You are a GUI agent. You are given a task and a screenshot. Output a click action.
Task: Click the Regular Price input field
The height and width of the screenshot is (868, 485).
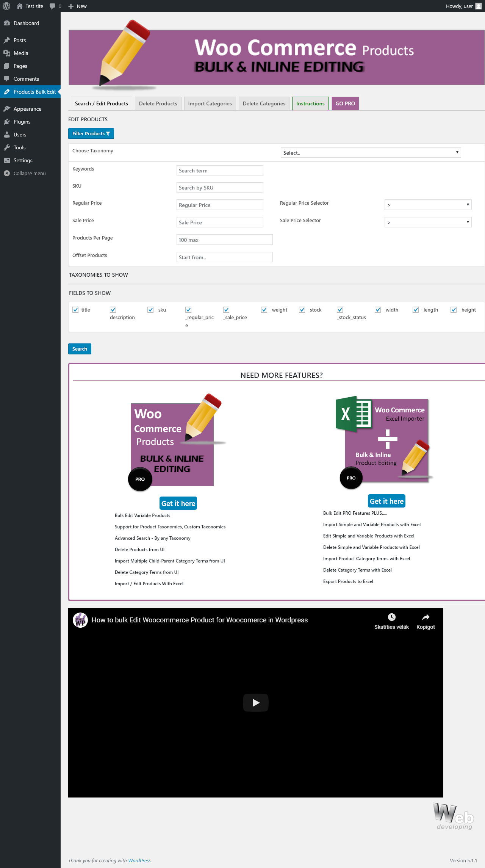click(x=220, y=205)
